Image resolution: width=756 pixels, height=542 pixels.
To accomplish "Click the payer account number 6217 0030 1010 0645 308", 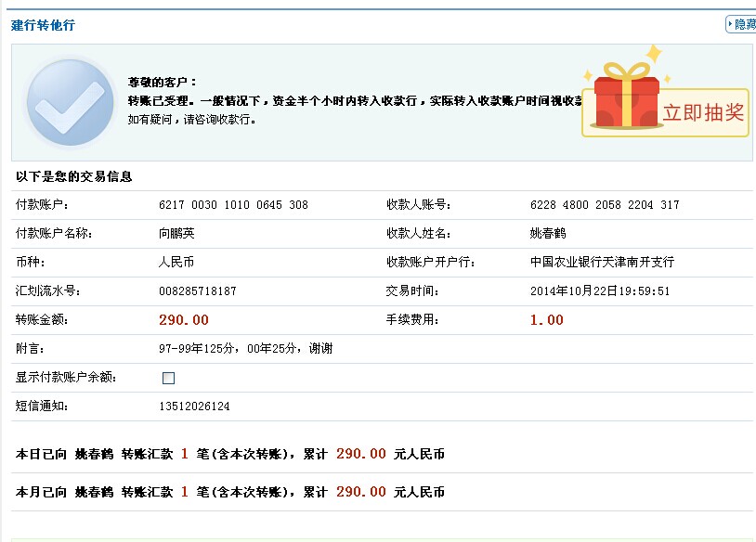I will pos(233,205).
